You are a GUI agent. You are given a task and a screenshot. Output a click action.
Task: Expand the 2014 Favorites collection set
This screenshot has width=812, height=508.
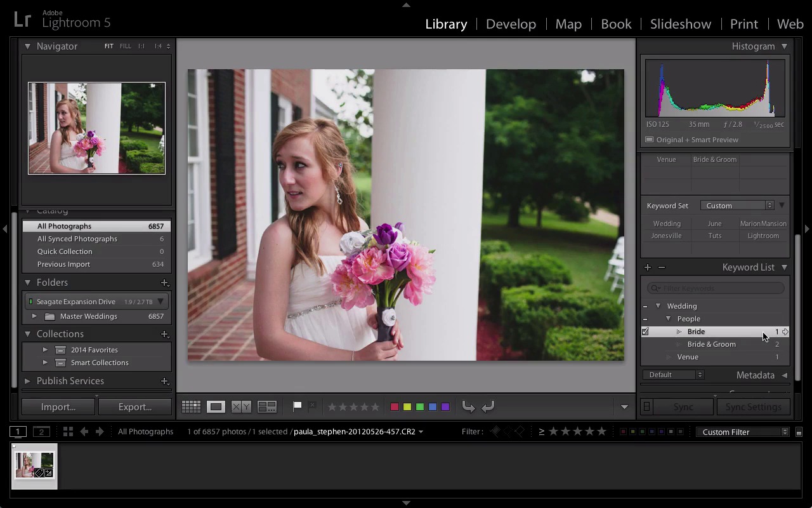point(45,350)
